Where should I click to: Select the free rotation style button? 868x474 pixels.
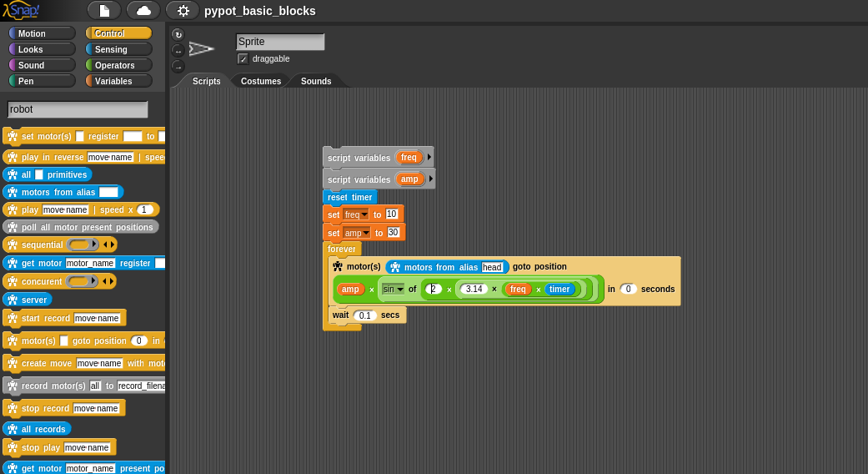click(178, 34)
